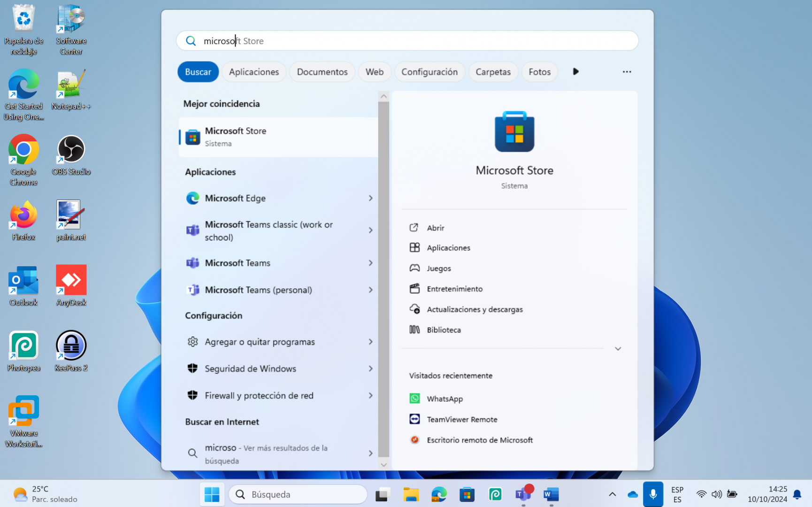Launch OBS Studio desktop shortcut

pos(71,155)
